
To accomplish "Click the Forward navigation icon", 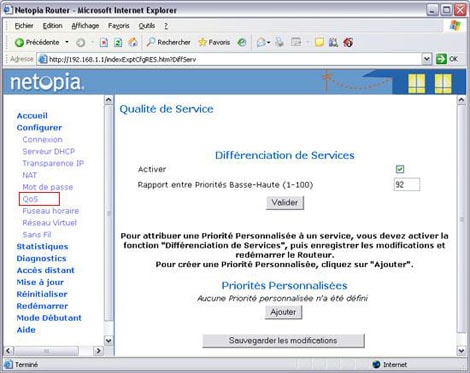I will pyautogui.click(x=80, y=42).
